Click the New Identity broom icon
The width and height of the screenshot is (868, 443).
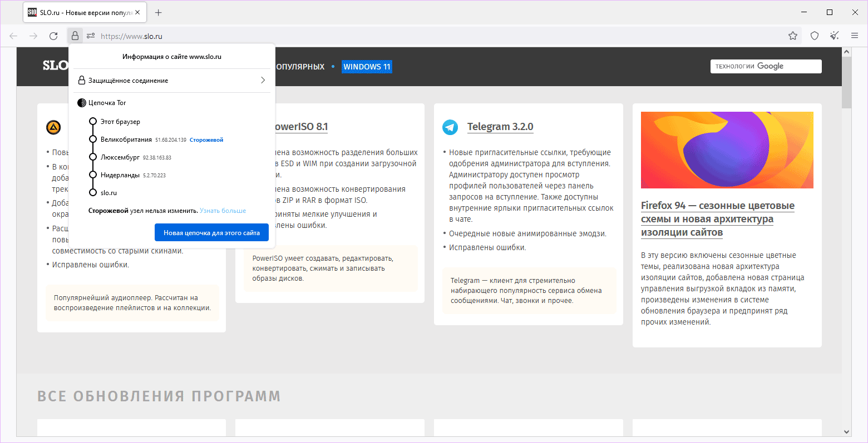click(835, 36)
